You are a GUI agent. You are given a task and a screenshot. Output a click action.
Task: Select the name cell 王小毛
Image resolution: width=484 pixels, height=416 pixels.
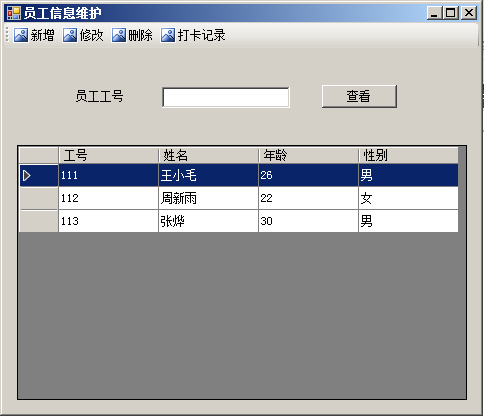point(208,175)
